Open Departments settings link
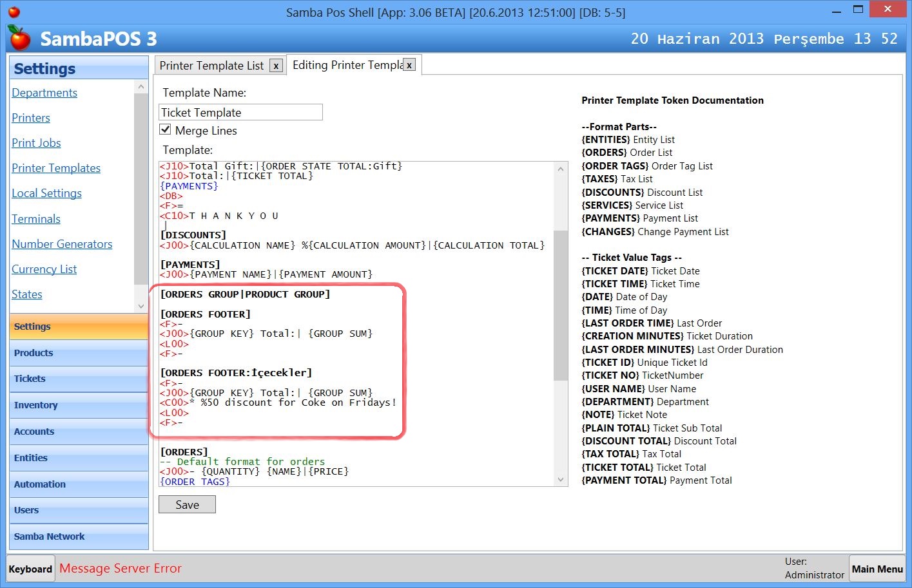 44,93
